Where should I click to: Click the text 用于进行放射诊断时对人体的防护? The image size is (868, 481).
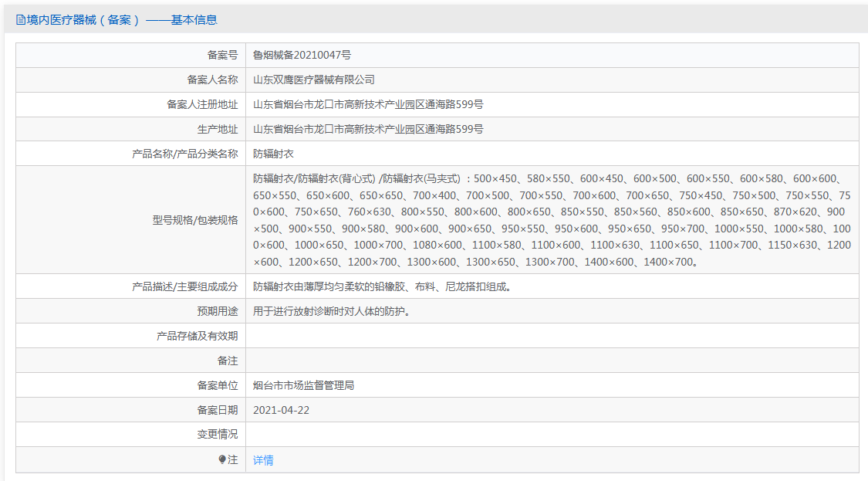tap(332, 311)
